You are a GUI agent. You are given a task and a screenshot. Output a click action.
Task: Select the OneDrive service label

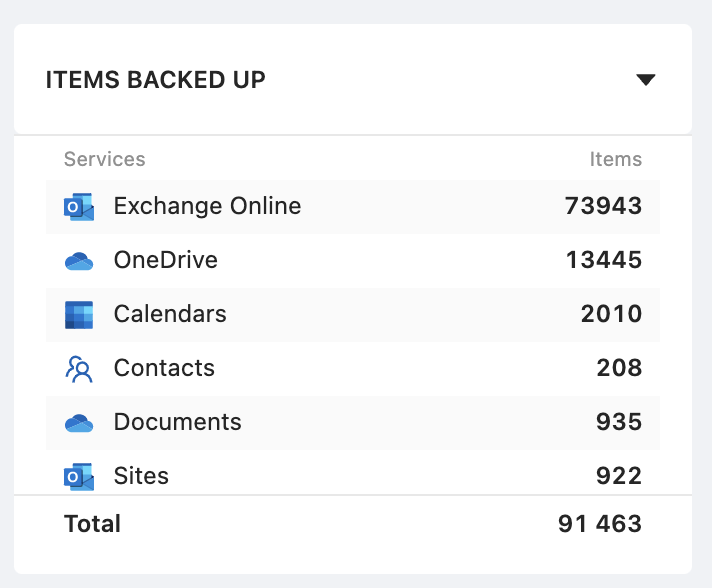[166, 260]
